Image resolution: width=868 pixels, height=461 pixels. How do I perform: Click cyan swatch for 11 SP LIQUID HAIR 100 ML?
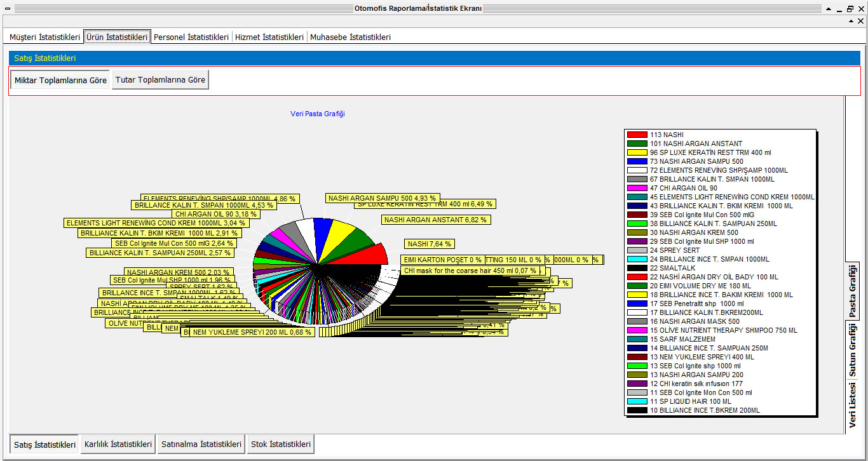tap(637, 401)
